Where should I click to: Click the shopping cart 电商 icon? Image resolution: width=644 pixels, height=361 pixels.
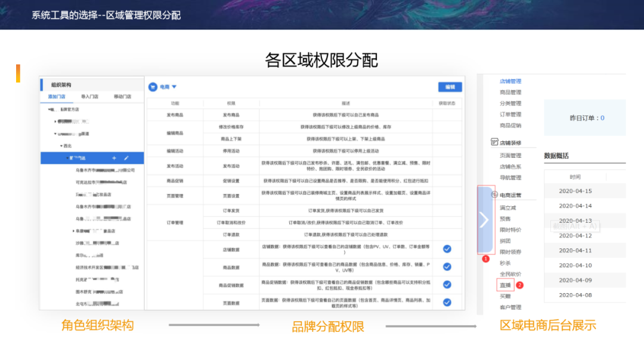click(x=153, y=87)
